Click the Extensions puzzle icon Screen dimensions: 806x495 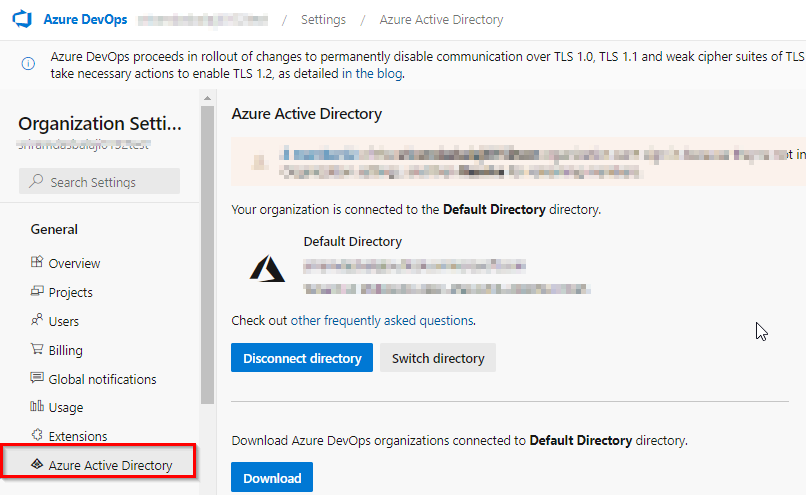coord(37,435)
